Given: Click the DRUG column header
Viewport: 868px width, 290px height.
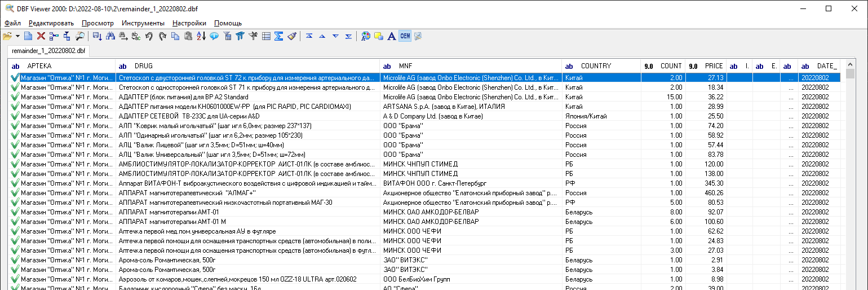Looking at the screenshot, I should click(x=247, y=66).
